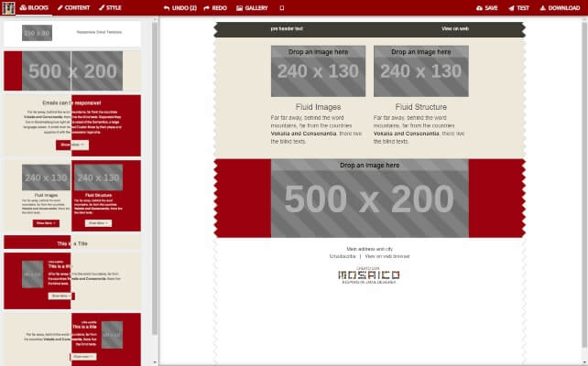Viewport: 588px width, 366px height.
Task: Click the Redo button
Action: click(x=215, y=8)
